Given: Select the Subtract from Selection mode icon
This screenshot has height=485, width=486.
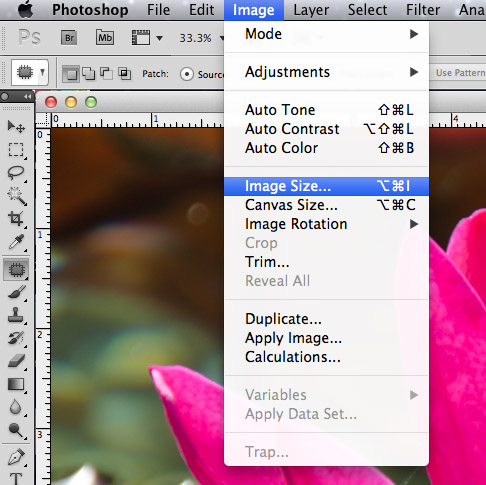Looking at the screenshot, I should click(x=106, y=73).
